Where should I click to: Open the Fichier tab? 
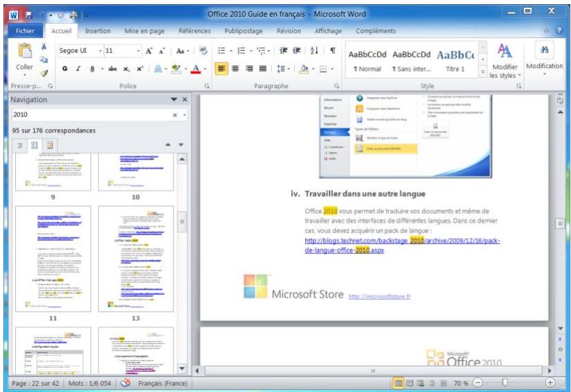(x=25, y=31)
